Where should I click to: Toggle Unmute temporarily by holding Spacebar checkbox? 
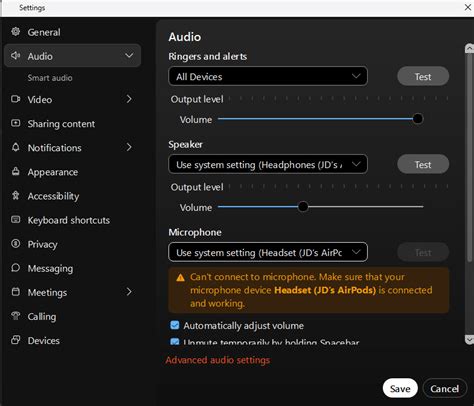[x=175, y=341]
